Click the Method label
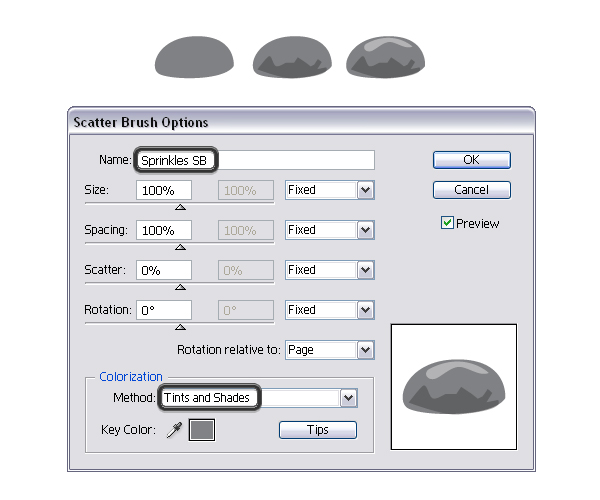This screenshot has width=600, height=500. click(x=134, y=398)
